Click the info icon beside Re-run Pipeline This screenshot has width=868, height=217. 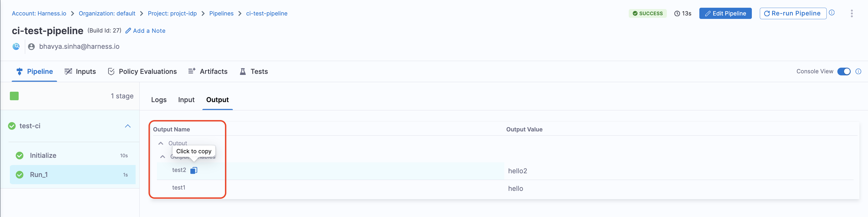[x=832, y=13]
